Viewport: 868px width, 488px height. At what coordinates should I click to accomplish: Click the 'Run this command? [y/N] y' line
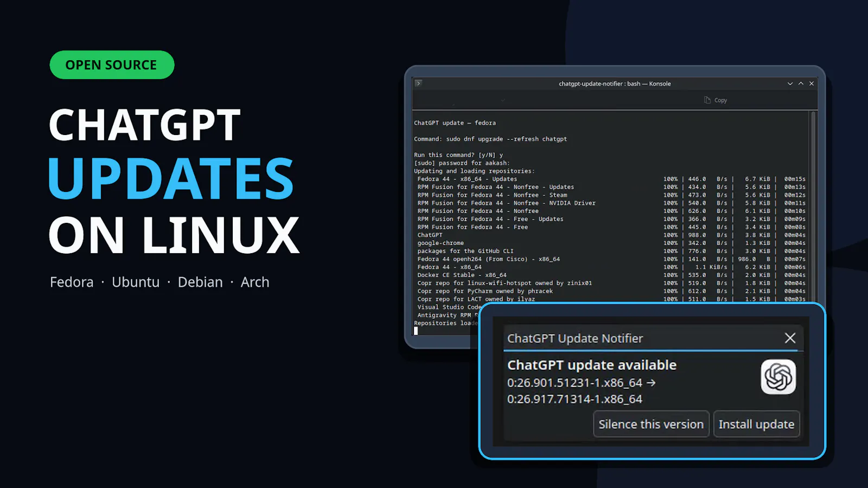pyautogui.click(x=458, y=155)
